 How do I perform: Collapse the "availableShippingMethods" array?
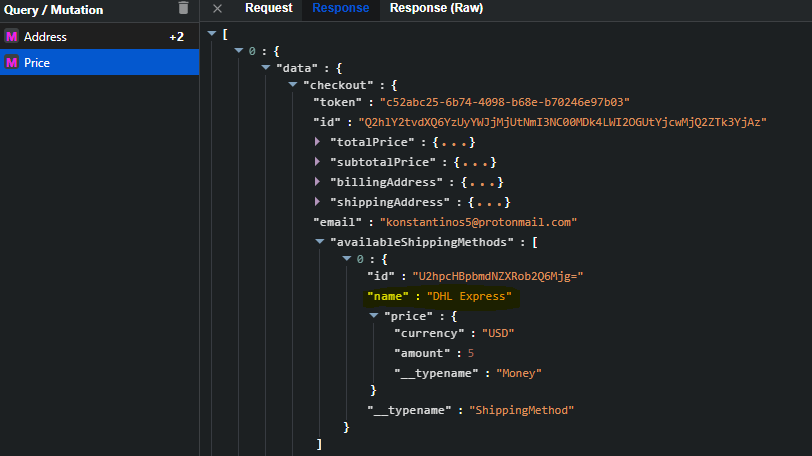[x=320, y=242]
